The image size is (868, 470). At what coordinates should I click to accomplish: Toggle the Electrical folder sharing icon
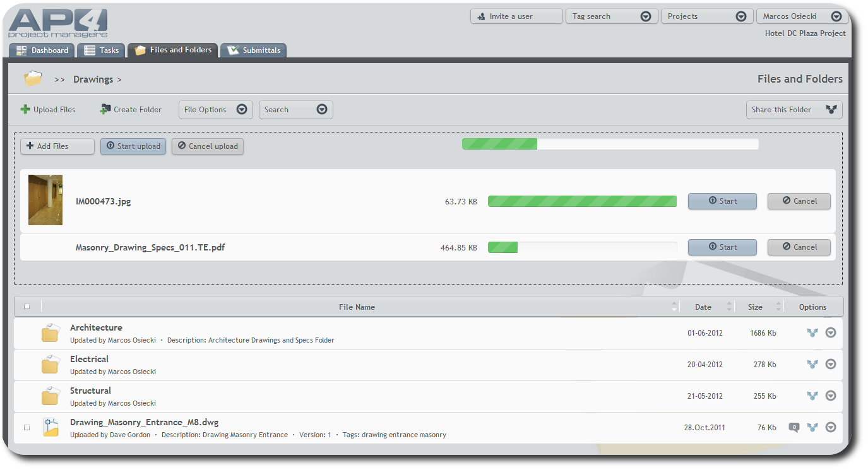pyautogui.click(x=812, y=364)
